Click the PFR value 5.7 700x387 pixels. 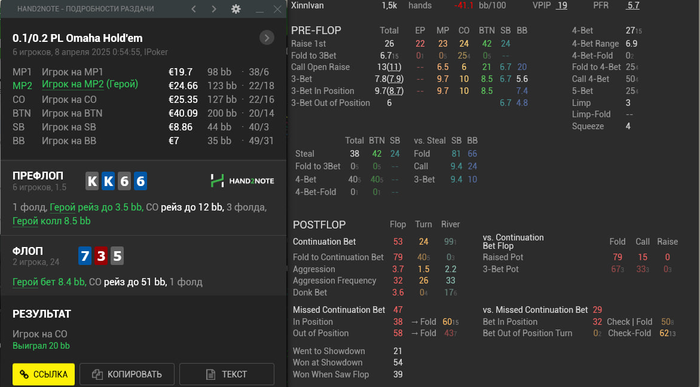pos(633,5)
